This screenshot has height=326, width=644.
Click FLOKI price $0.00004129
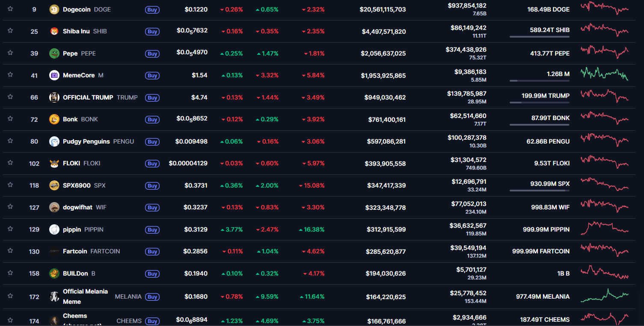tap(188, 163)
